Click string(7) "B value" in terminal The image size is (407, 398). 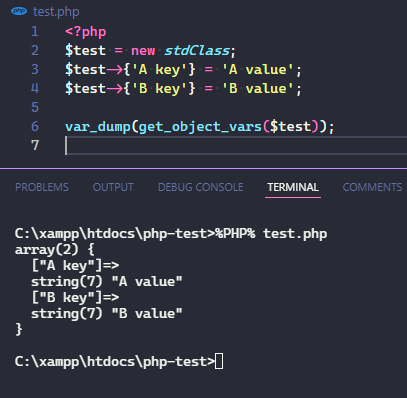[x=107, y=314]
